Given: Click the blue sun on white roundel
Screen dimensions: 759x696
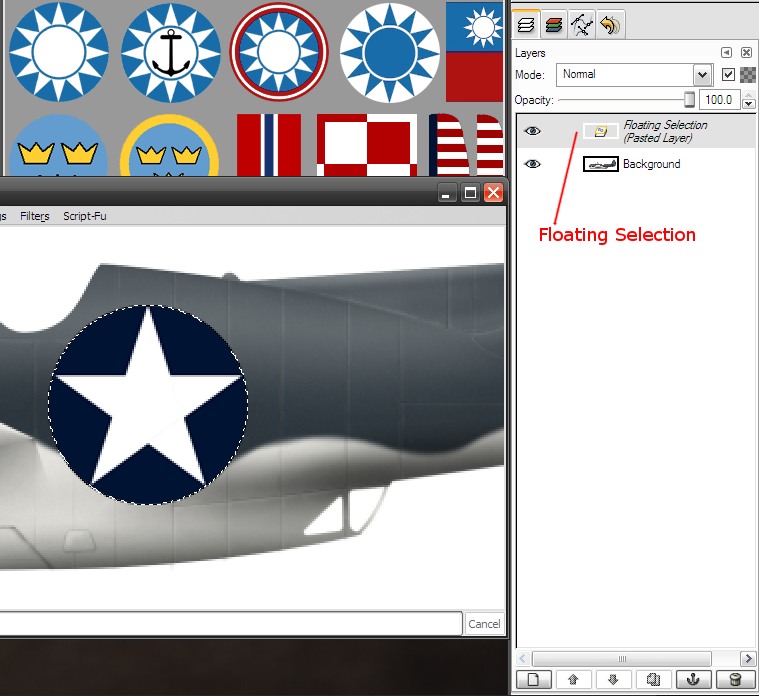Looking at the screenshot, I should (x=390, y=53).
